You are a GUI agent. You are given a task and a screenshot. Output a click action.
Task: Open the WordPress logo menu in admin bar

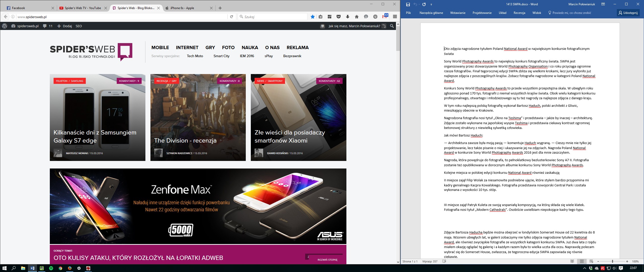point(4,26)
